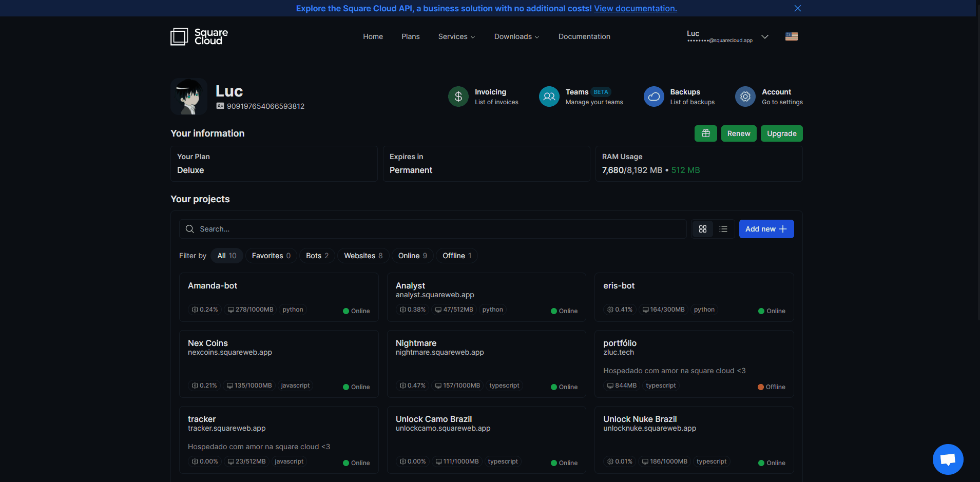Viewport: 980px width, 482px height.
Task: Open the live chat support bubble
Action: tap(948, 459)
